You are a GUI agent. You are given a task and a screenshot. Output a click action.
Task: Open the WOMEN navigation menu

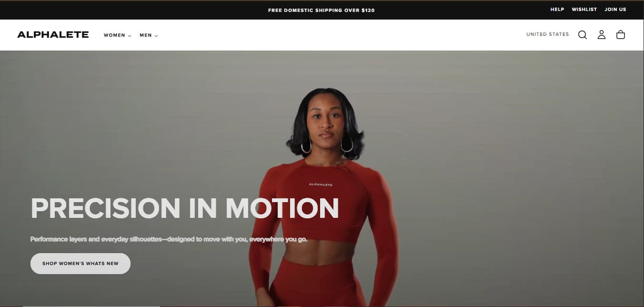tap(114, 35)
